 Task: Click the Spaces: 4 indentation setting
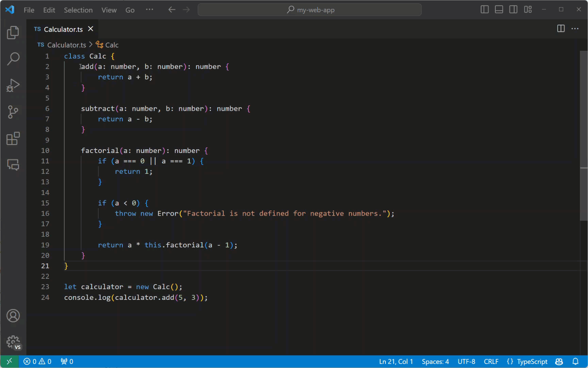click(x=435, y=362)
